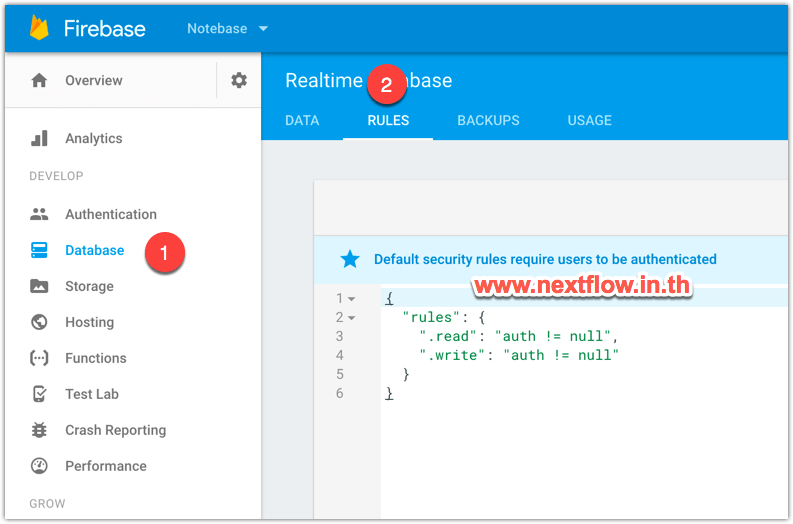Open Analytics in the sidebar
Image resolution: width=793 pixels, height=524 pixels.
(x=94, y=138)
